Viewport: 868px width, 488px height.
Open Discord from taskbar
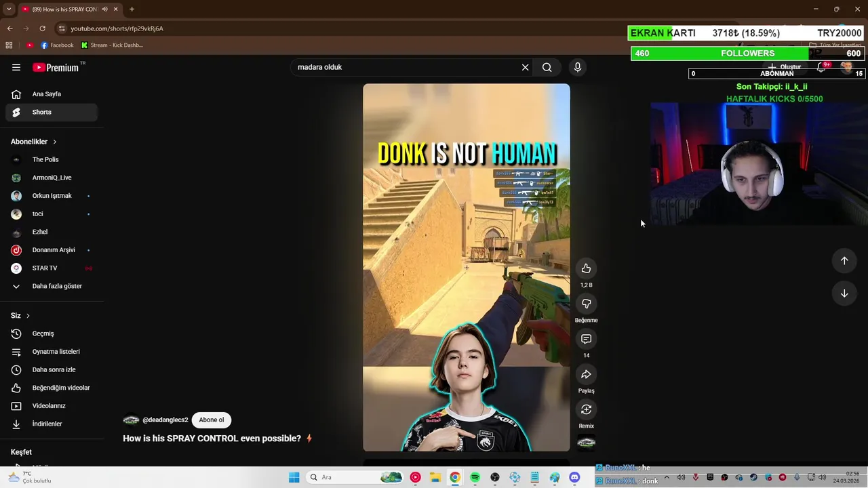574,477
